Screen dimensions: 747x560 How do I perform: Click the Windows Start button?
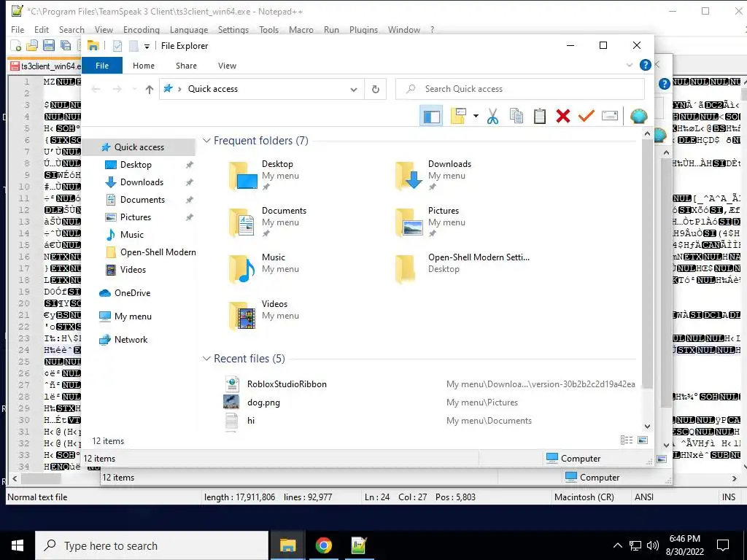pos(18,545)
